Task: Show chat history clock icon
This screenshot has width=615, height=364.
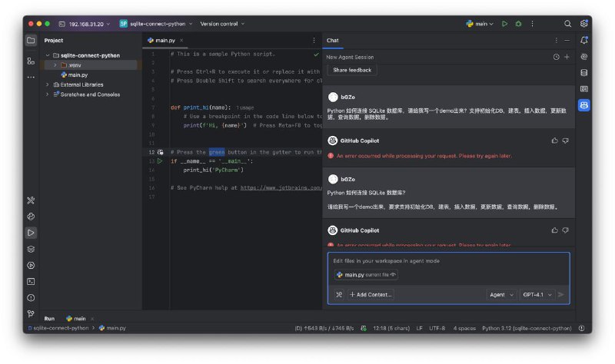Action: pyautogui.click(x=556, y=57)
